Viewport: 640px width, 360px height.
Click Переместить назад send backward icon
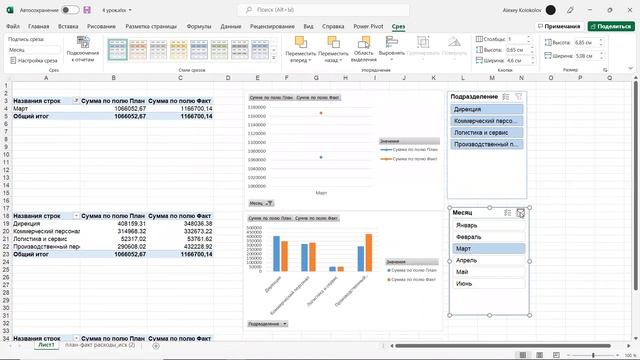[x=333, y=42]
